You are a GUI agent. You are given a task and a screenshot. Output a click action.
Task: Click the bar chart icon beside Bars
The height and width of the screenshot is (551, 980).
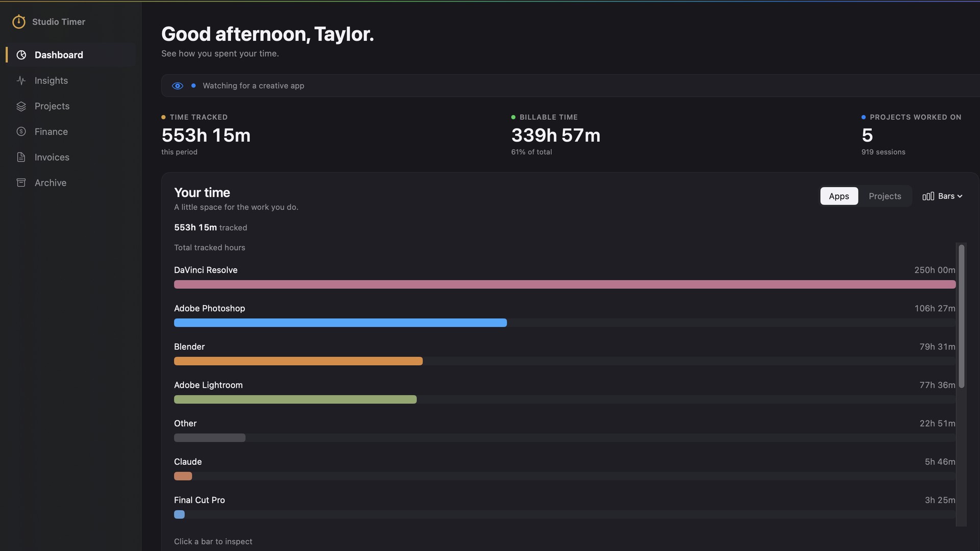928,196
